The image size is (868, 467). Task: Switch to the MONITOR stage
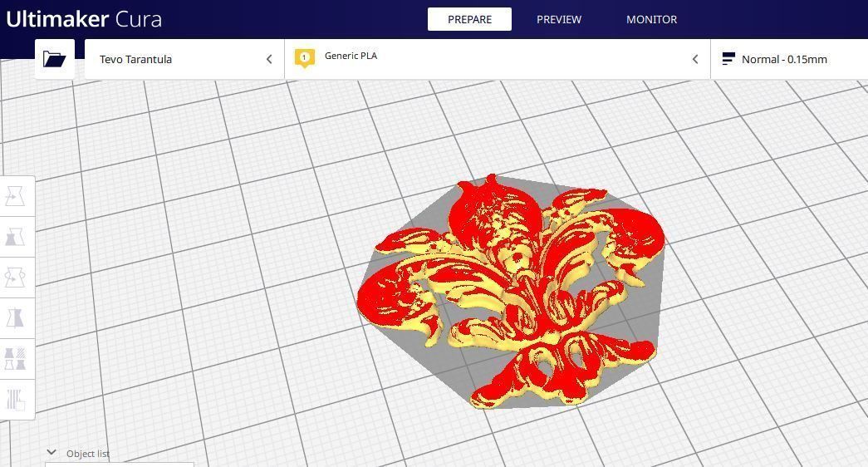(651, 19)
